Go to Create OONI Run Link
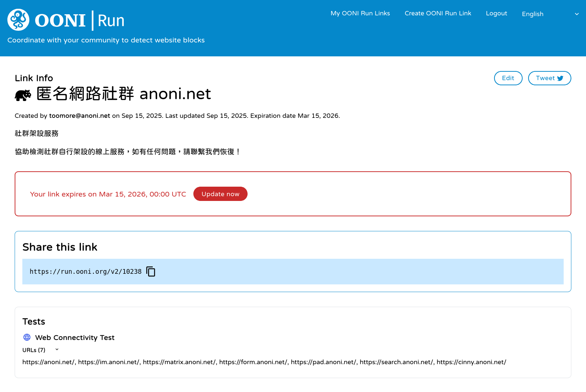The height and width of the screenshot is (392, 586). pos(438,13)
